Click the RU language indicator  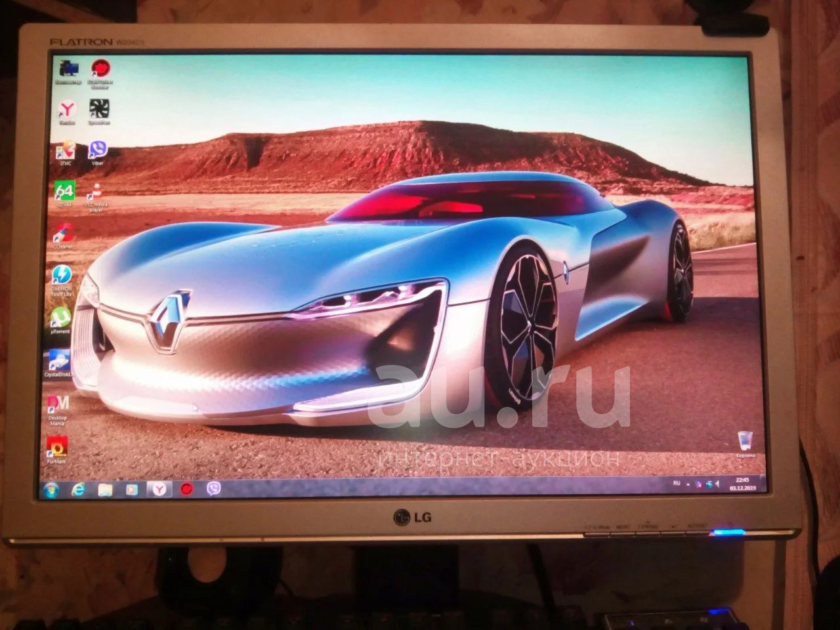(677, 483)
